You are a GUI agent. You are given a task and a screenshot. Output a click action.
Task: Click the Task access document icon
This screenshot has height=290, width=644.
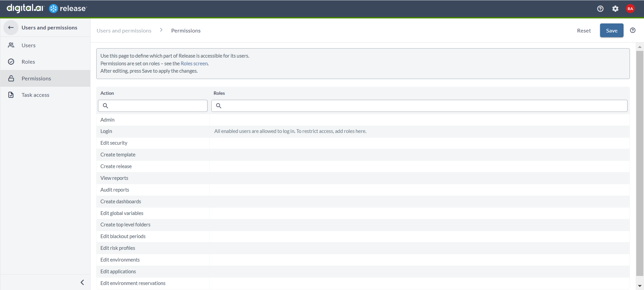click(11, 95)
